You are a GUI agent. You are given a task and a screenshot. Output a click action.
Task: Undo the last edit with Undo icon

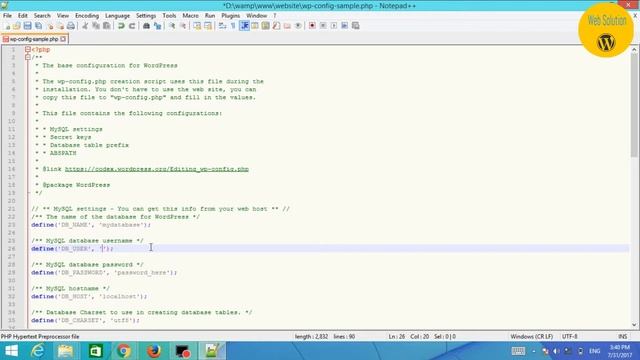click(121, 26)
